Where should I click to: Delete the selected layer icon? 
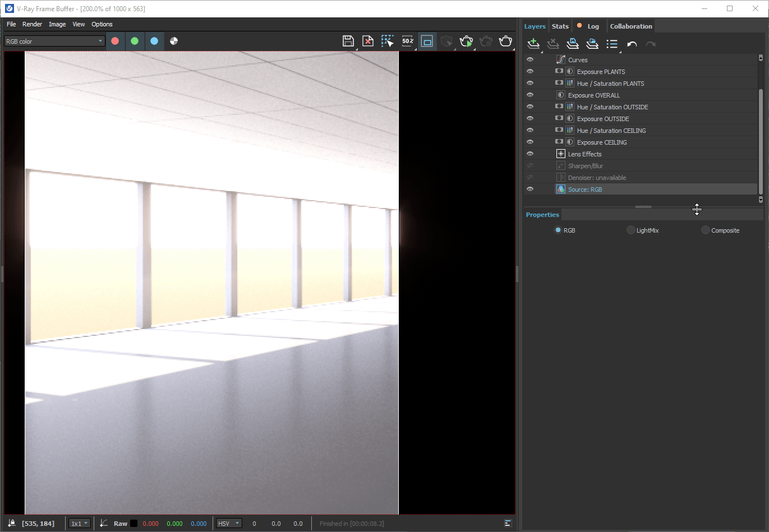(553, 44)
